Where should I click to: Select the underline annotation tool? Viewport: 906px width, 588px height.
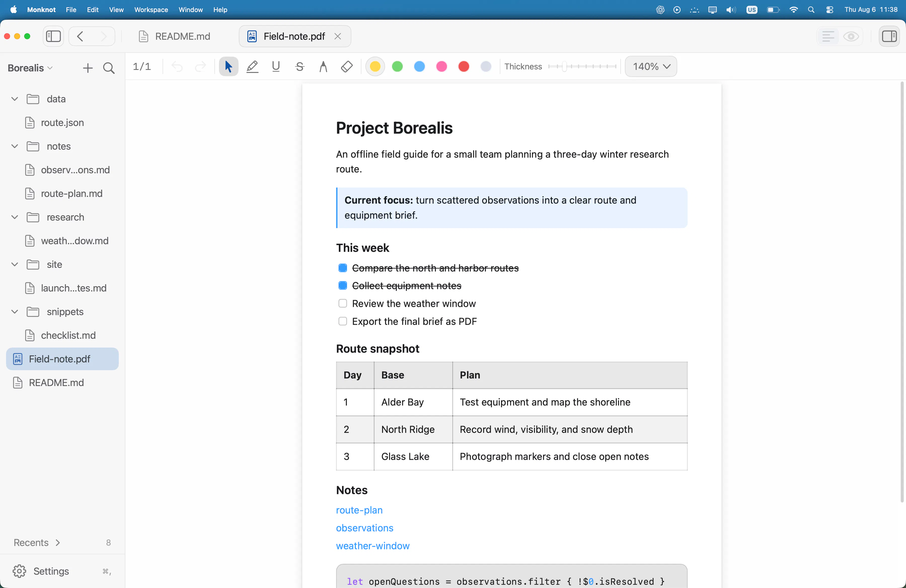tap(276, 67)
